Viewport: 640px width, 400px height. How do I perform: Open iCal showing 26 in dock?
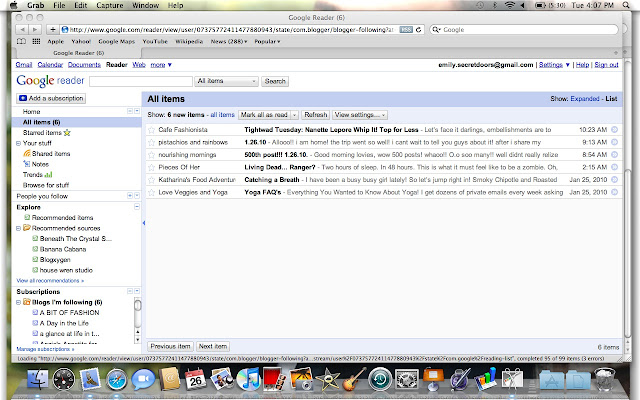tap(195, 379)
